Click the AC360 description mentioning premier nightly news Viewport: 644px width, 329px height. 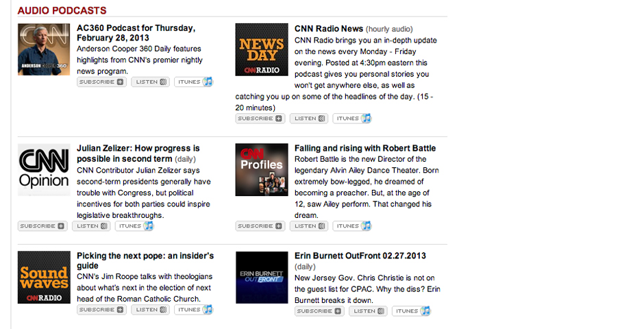[140, 60]
